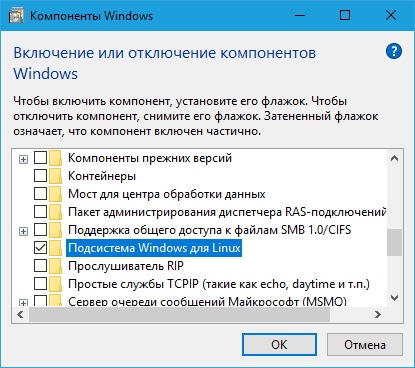The width and height of the screenshot is (415, 368).
Task: Open the help question mark icon
Action: click(x=394, y=51)
